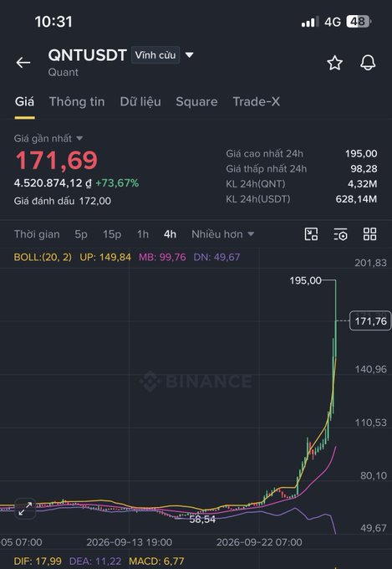Viewport: 392px width, 569px height.
Task: Open chart drawing tools icon
Action: (x=311, y=234)
